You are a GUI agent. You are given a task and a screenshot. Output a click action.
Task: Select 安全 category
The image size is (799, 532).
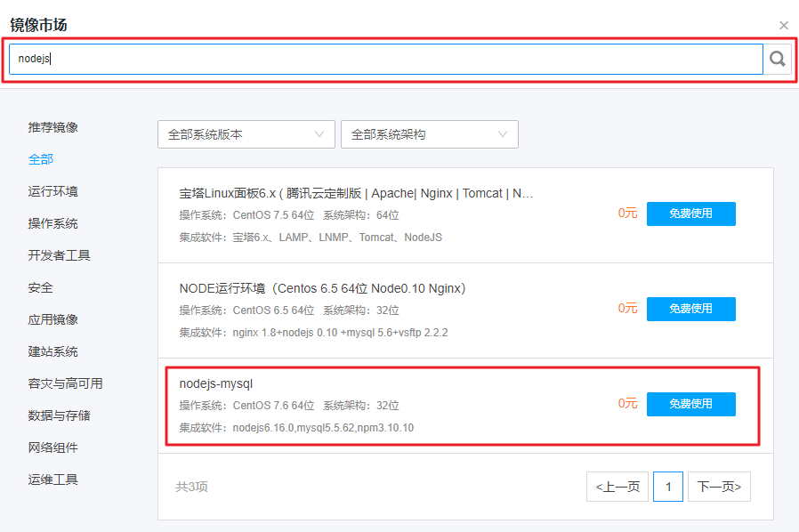pyautogui.click(x=41, y=288)
